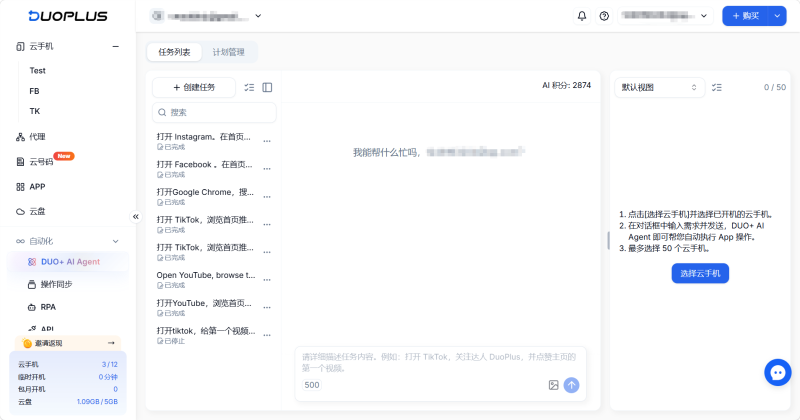Viewport: 800px width, 420px height.
Task: Open the notifications bell
Action: point(582,16)
